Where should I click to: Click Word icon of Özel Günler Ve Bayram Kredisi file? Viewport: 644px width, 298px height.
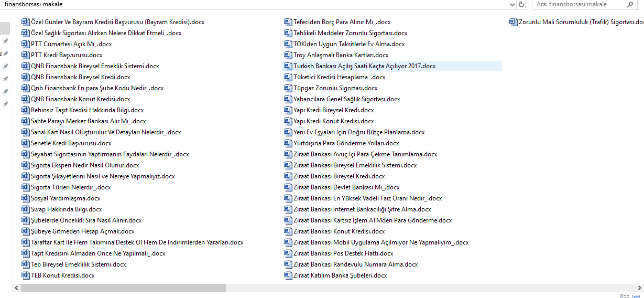[x=26, y=22]
